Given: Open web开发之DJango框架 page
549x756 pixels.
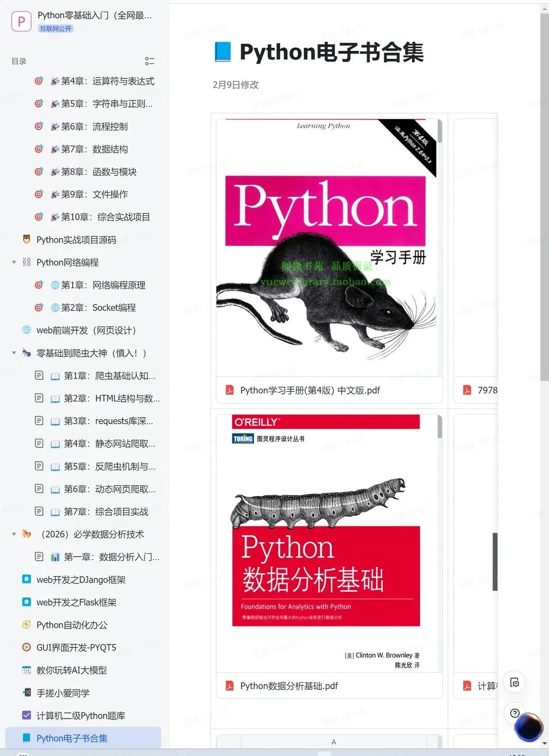Looking at the screenshot, I should pyautogui.click(x=81, y=580).
